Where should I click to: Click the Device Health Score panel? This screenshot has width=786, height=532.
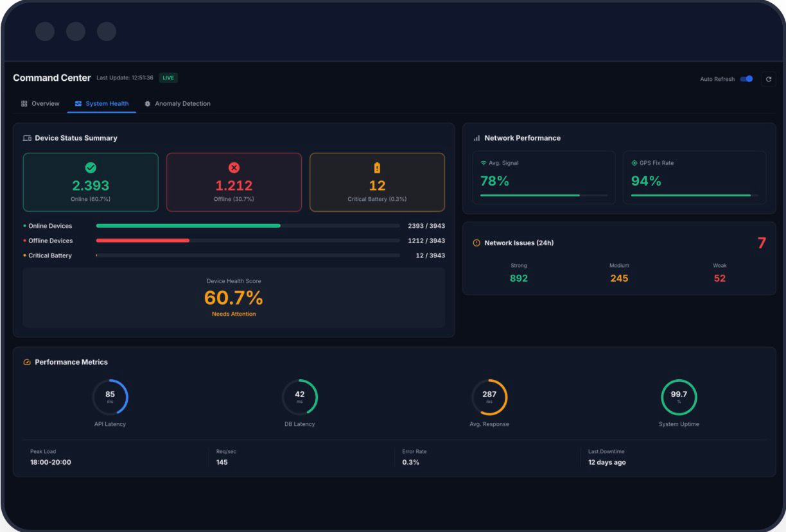tap(234, 298)
